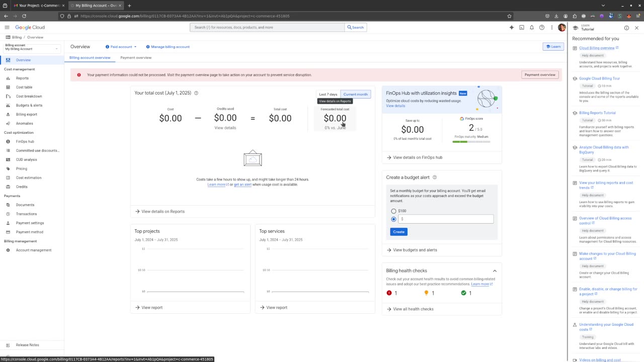Open Payment method page
The width and height of the screenshot is (644, 362).
coord(29,232)
